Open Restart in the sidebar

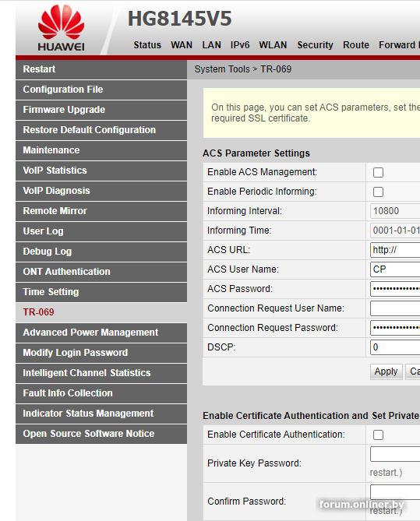tap(101, 69)
